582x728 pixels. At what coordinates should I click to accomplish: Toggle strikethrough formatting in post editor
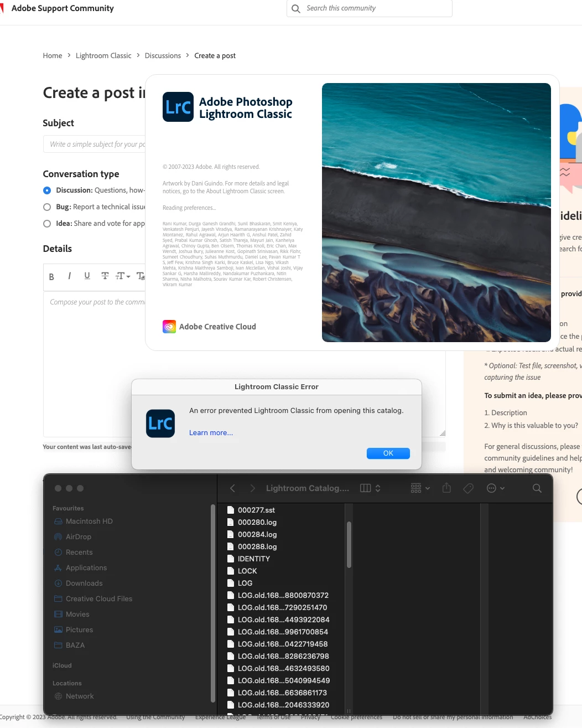click(x=105, y=276)
